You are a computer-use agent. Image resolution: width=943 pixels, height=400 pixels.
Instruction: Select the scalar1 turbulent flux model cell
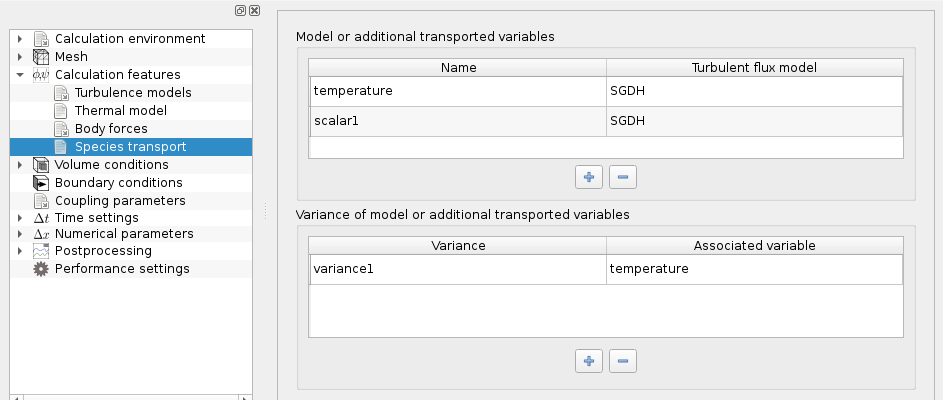point(754,121)
